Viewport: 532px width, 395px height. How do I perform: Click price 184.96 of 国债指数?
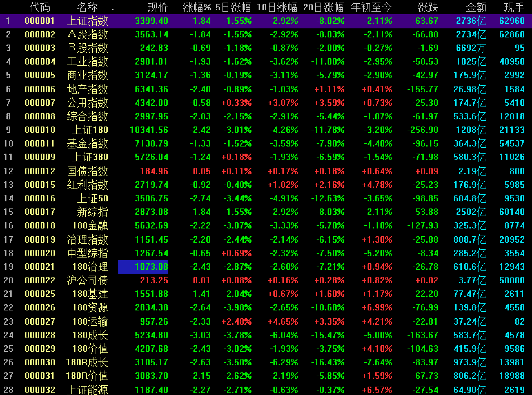(x=154, y=171)
